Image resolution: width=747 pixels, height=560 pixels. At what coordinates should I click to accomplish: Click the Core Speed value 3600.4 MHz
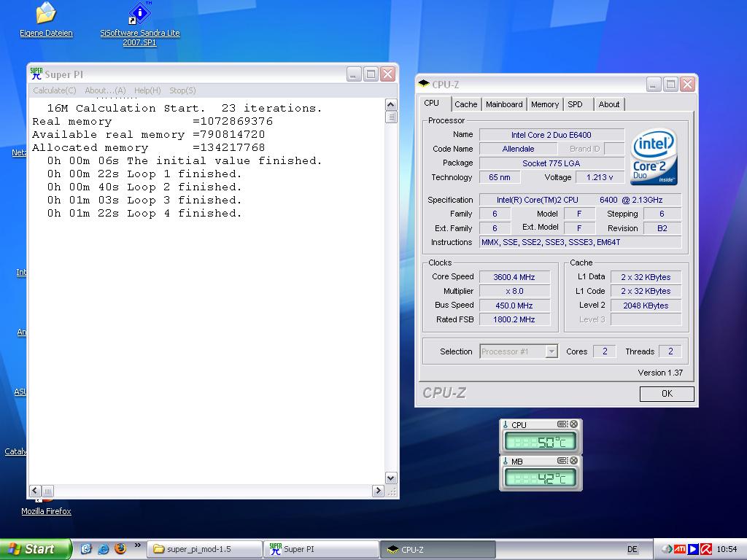tap(514, 276)
